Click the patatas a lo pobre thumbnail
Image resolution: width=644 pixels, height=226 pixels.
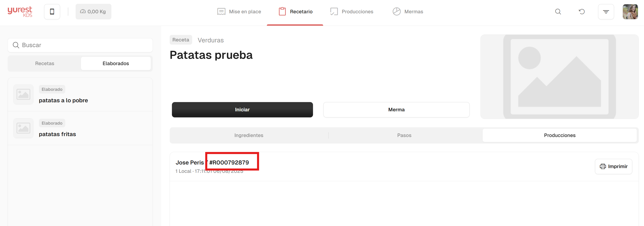click(23, 94)
